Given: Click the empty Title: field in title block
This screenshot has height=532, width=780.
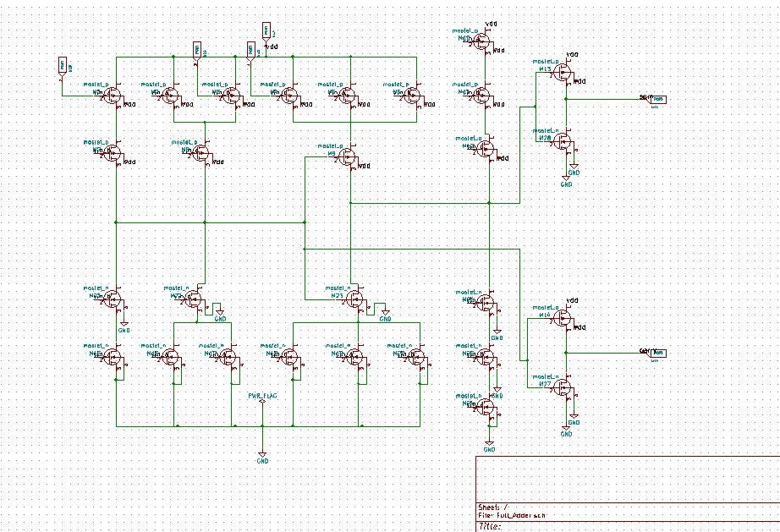Looking at the screenshot, I should (491, 526).
